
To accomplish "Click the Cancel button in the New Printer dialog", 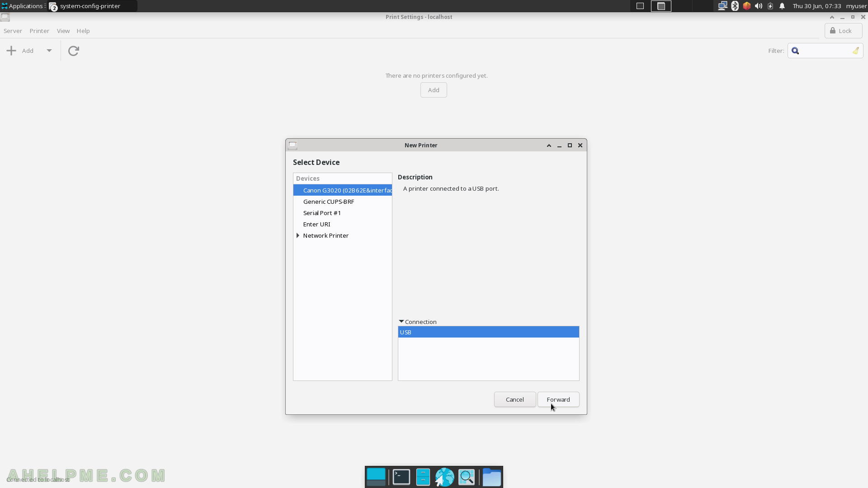I will 515,399.
